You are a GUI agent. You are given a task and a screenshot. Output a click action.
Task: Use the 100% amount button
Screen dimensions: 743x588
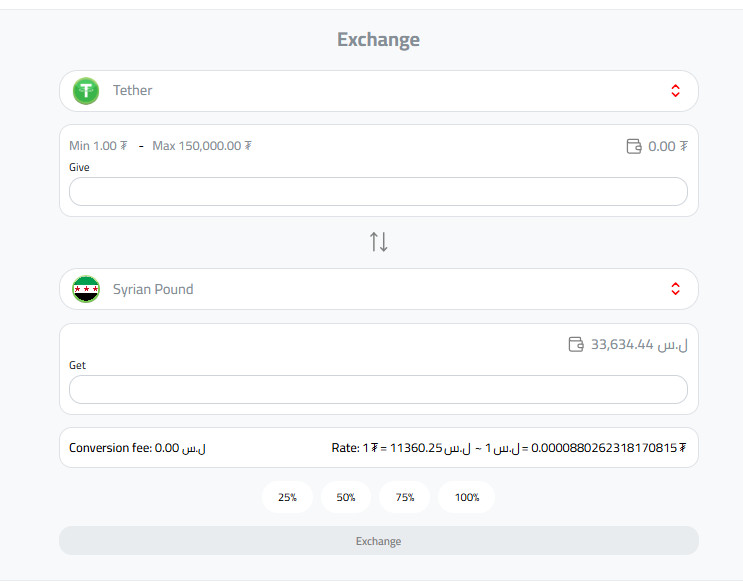(x=467, y=497)
